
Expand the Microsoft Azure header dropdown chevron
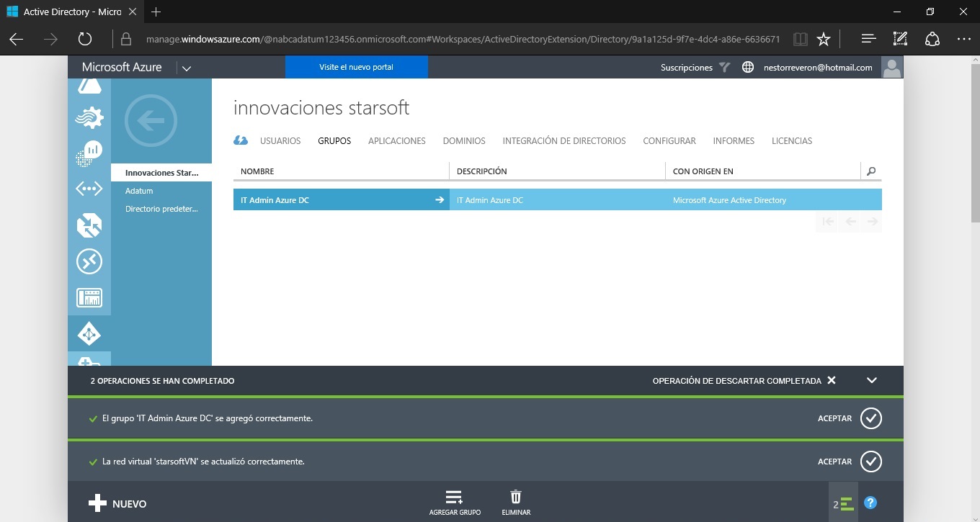click(187, 68)
